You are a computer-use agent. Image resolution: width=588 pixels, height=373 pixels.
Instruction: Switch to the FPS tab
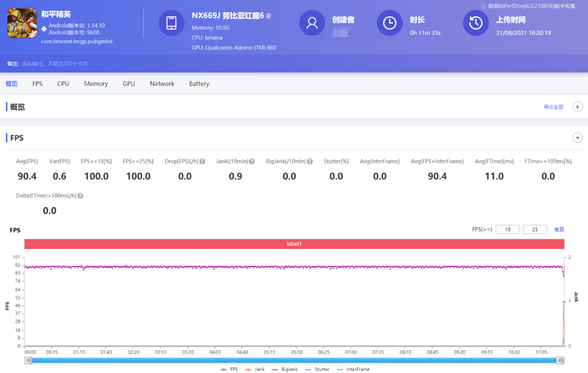pos(37,84)
